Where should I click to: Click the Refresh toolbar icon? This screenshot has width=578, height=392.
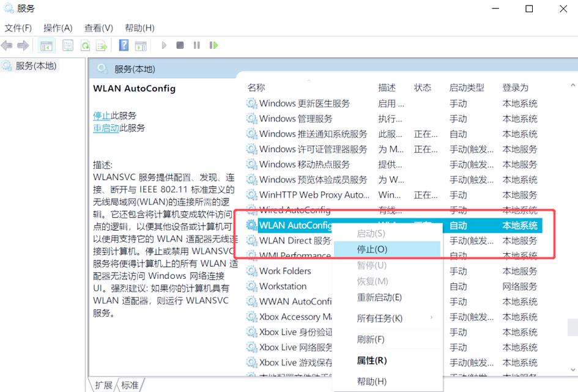point(86,45)
